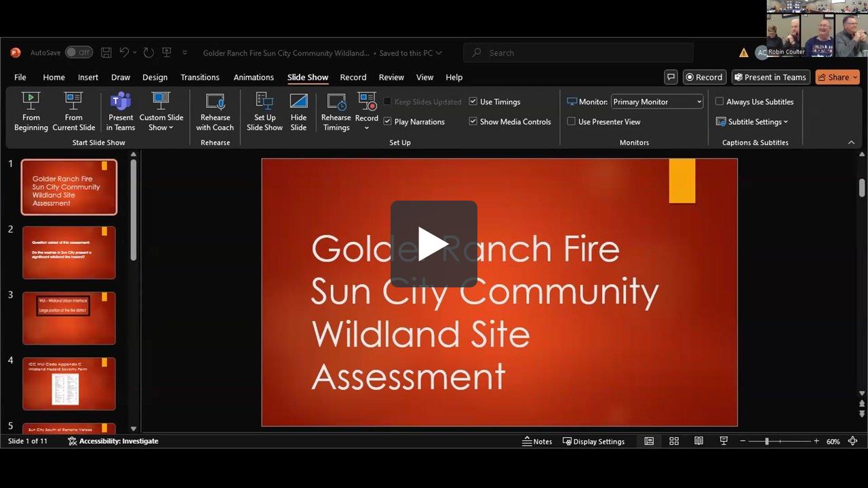The height and width of the screenshot is (488, 868).
Task: Select slide 4 thumbnail
Action: 69,384
